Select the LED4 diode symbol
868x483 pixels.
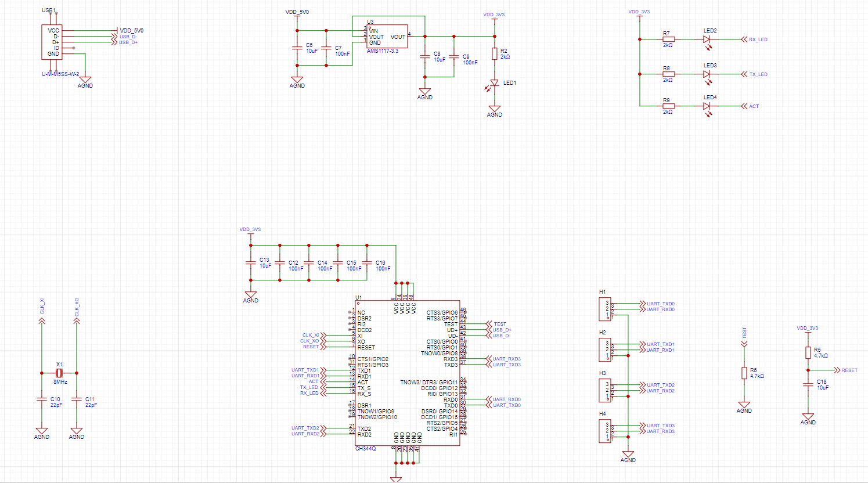pyautogui.click(x=707, y=108)
